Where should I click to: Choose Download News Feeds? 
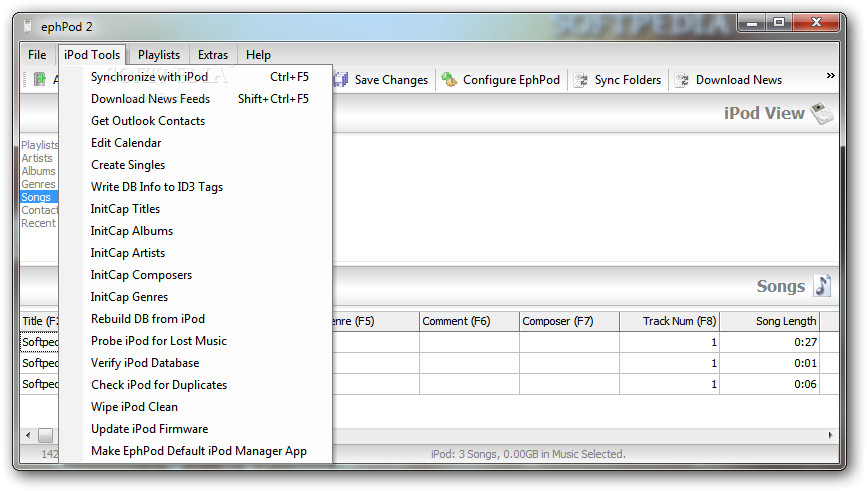(196, 99)
